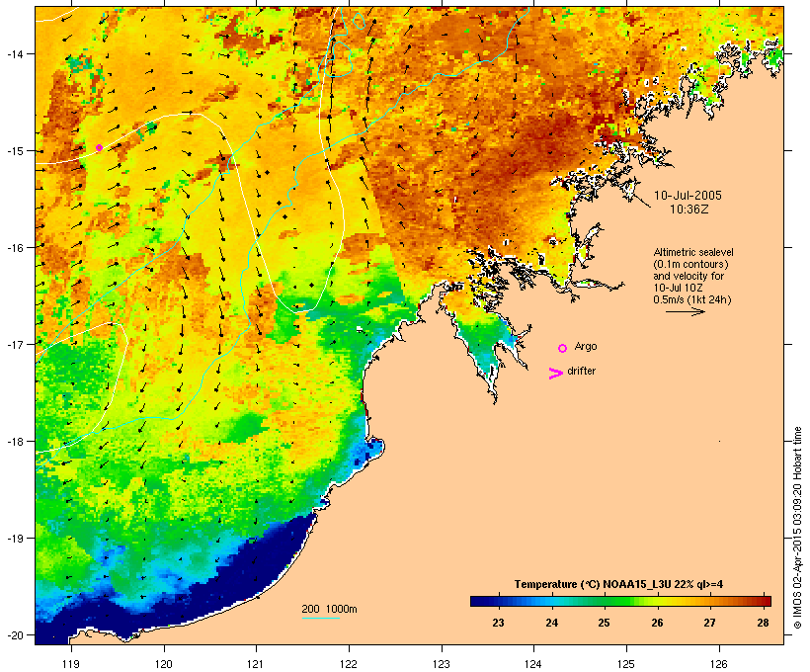Click the colorbar tick label 23
Viewport: 810px width, 672px height.
tap(498, 623)
